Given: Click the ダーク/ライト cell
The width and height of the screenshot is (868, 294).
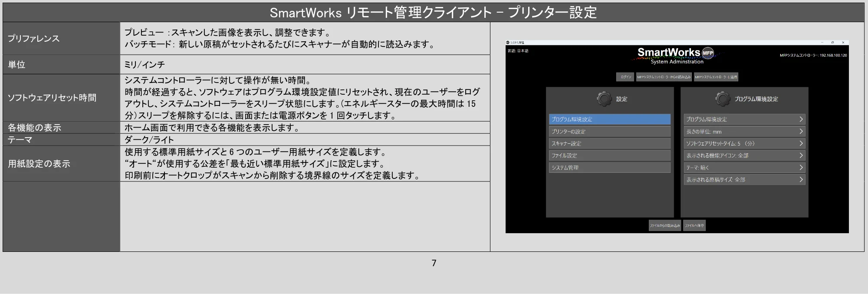Looking at the screenshot, I should click(x=305, y=139).
